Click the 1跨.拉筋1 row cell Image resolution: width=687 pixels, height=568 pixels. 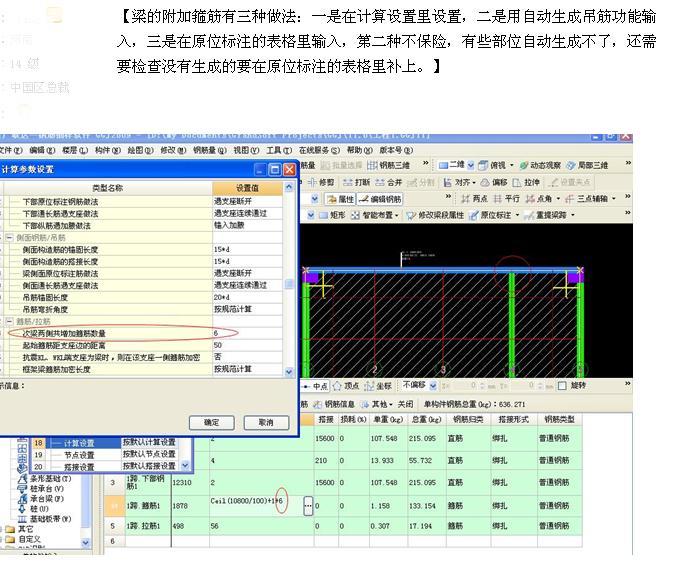tap(148, 526)
